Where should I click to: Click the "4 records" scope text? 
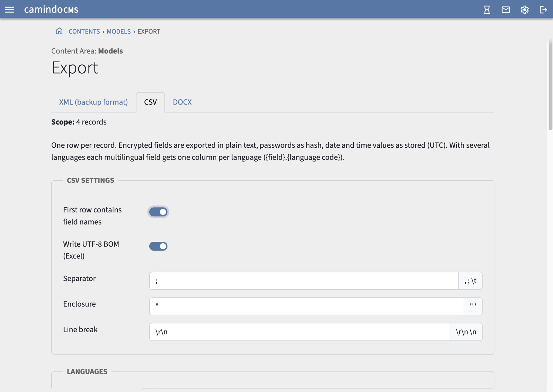coord(91,122)
